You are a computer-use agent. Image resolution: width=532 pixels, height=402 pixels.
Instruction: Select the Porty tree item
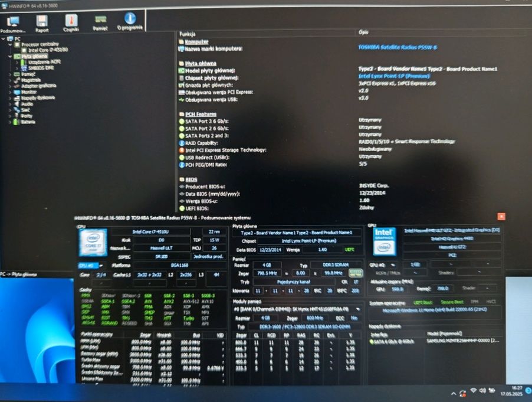[x=27, y=116]
